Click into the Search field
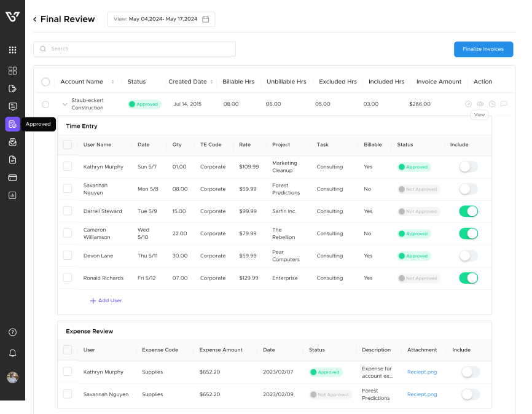The height and width of the screenshot is (414, 532). point(135,49)
